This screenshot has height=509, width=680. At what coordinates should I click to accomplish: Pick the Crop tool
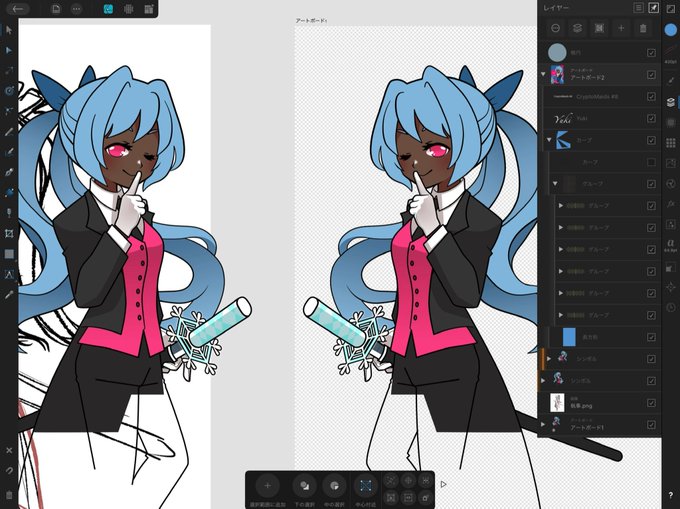pos(9,234)
